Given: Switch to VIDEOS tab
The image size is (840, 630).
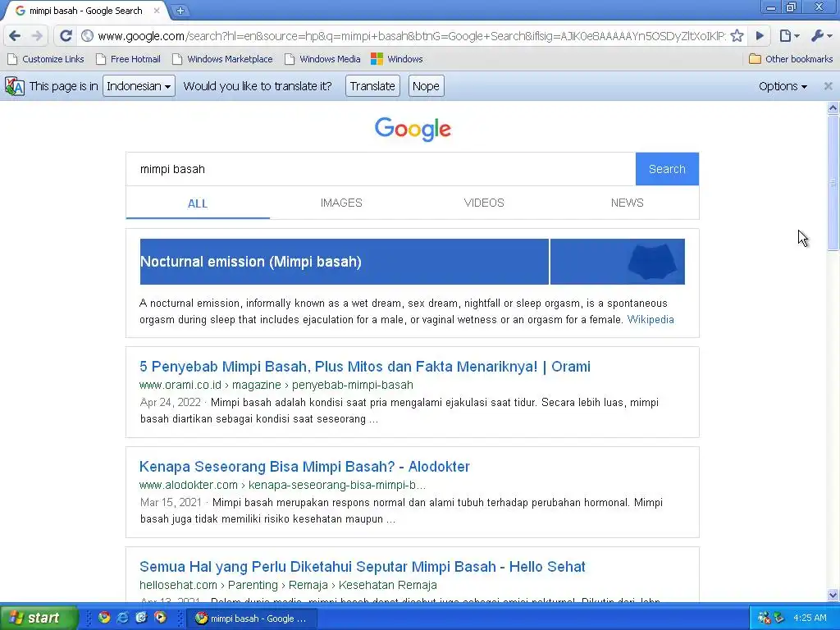Looking at the screenshot, I should pyautogui.click(x=484, y=203).
